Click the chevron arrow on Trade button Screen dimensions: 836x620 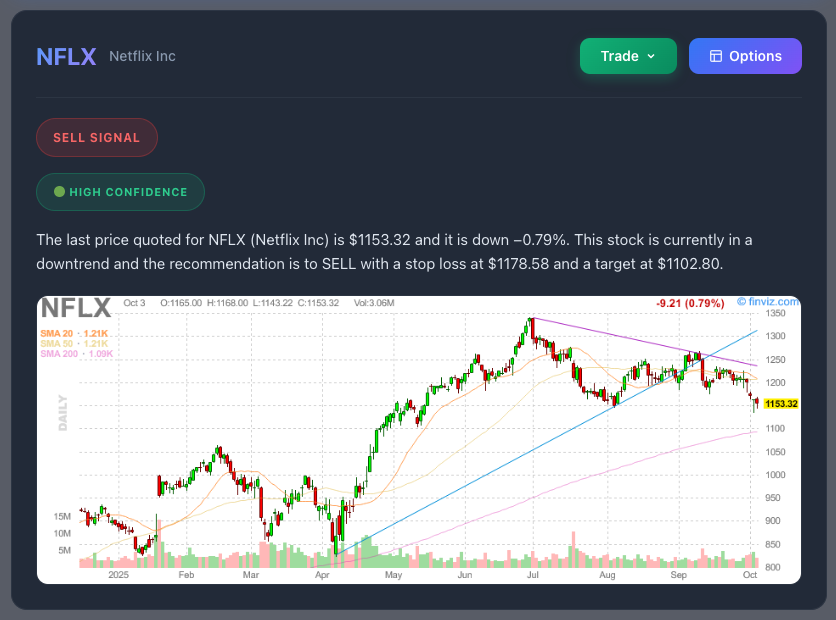(651, 56)
